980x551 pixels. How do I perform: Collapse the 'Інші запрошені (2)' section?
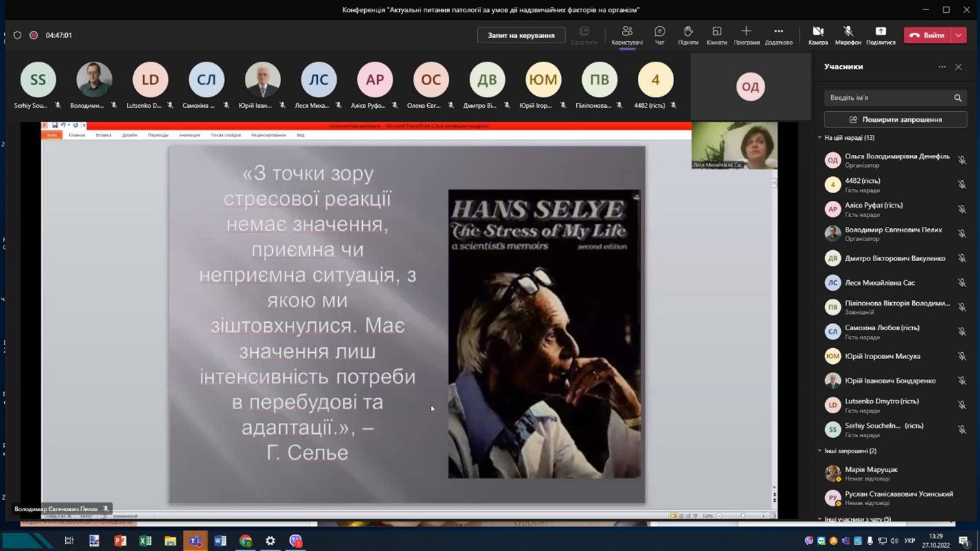(820, 451)
